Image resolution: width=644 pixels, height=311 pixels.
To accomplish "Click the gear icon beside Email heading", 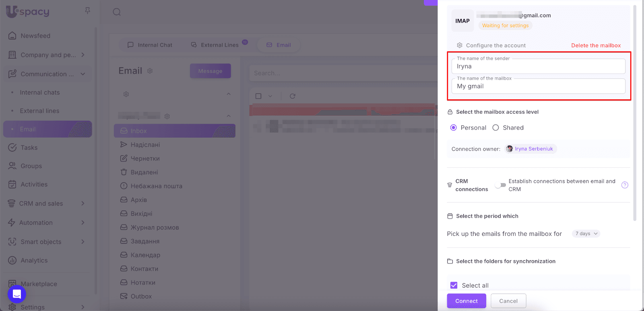I will pyautogui.click(x=150, y=71).
